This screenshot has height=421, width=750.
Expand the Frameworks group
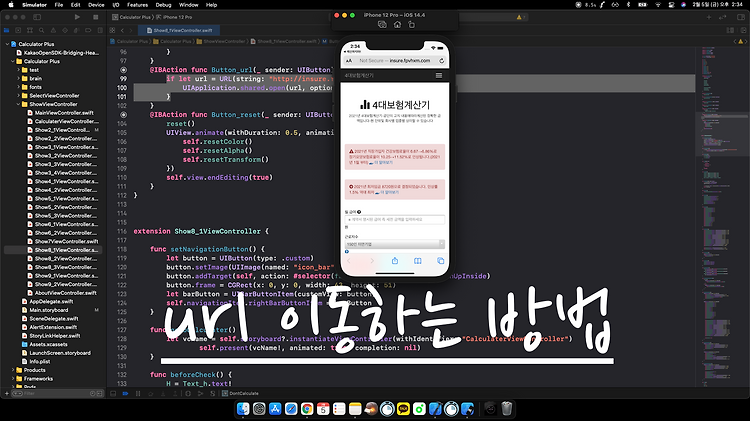coord(13,379)
